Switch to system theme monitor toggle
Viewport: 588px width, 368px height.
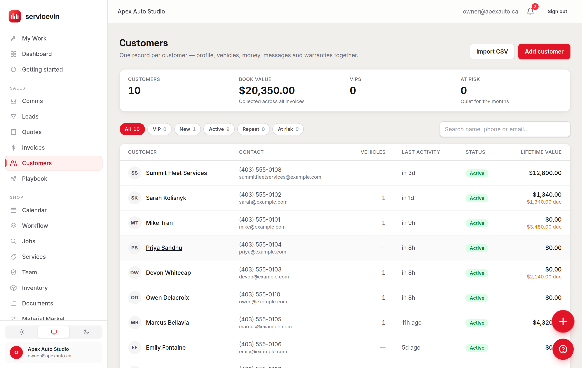pos(54,332)
